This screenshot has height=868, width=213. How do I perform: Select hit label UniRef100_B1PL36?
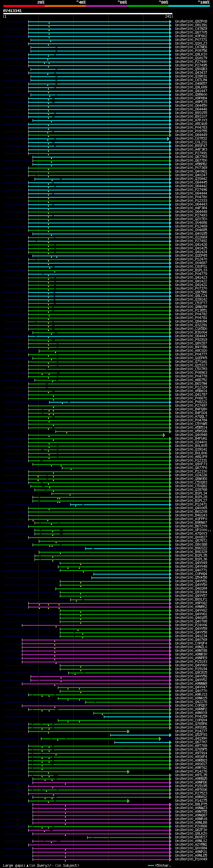[191, 559]
